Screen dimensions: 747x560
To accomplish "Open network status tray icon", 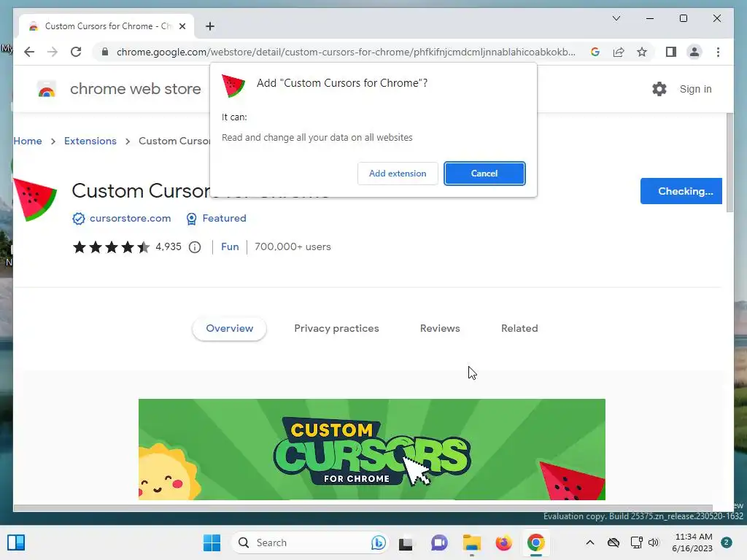I will pyautogui.click(x=636, y=542).
